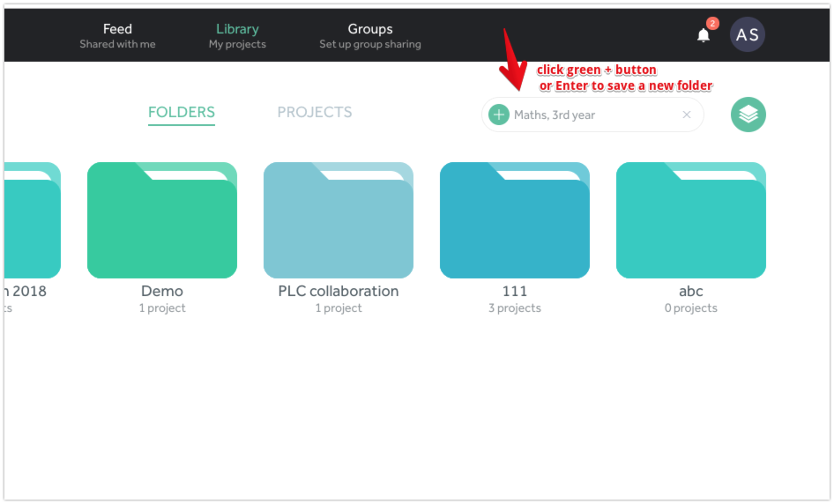Click the green stacked layers icon

(x=748, y=115)
